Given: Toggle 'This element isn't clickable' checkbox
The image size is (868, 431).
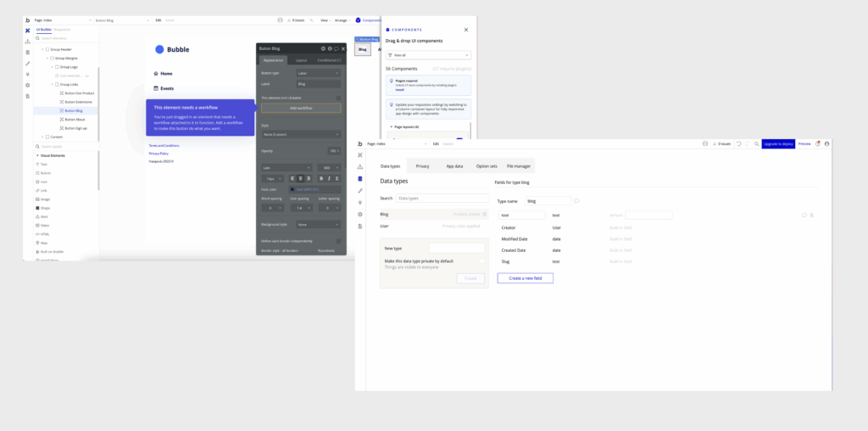Looking at the screenshot, I should 338,98.
